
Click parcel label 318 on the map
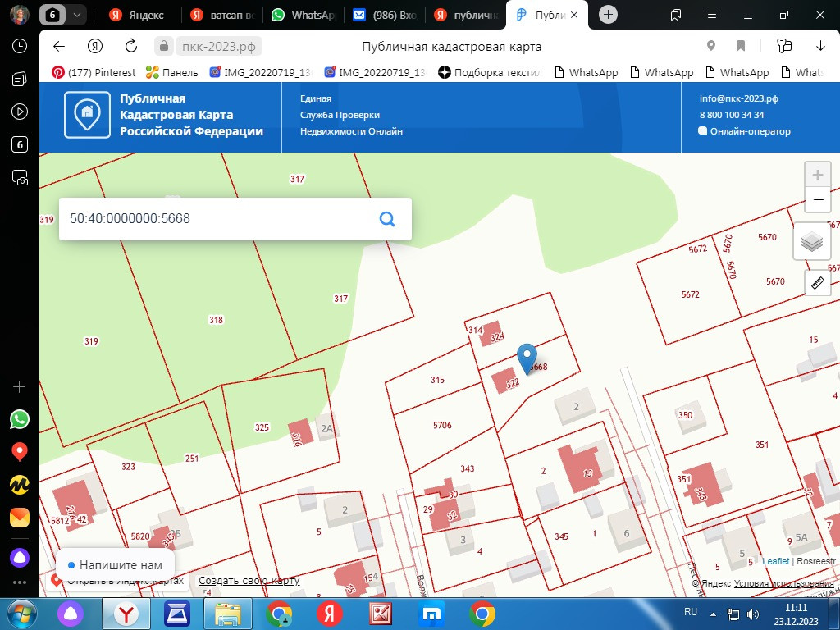[x=216, y=320]
